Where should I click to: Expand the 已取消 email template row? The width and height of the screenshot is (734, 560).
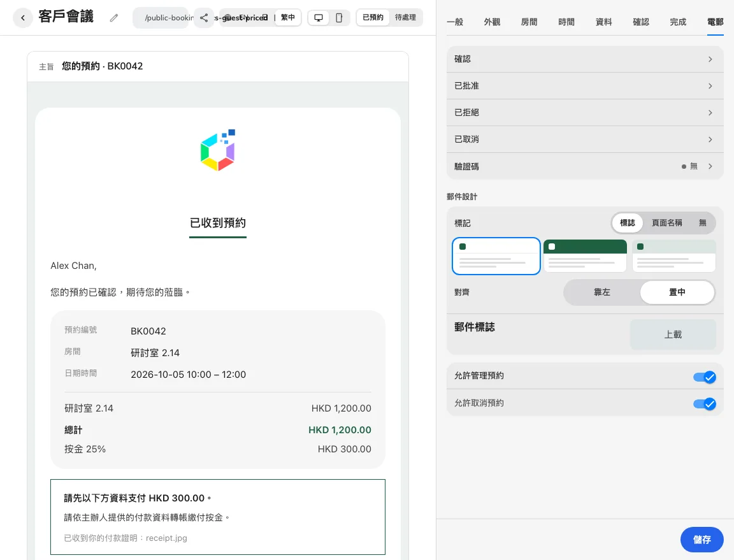pyautogui.click(x=585, y=139)
